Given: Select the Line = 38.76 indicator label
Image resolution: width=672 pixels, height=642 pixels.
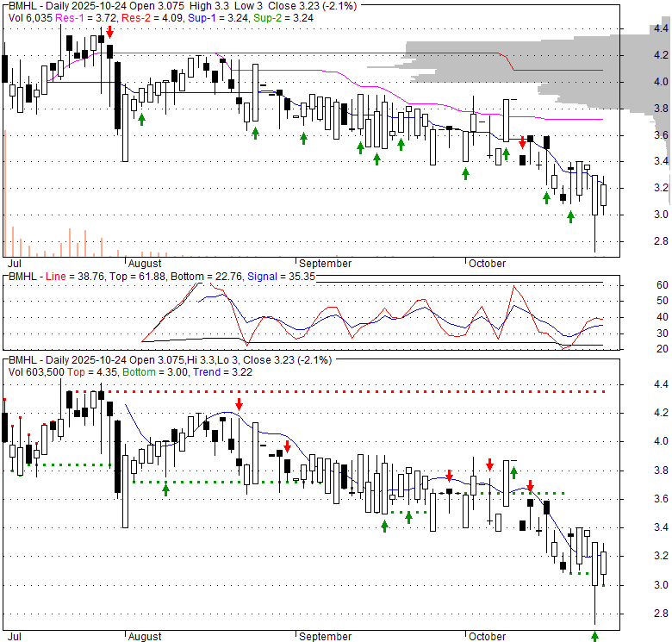Looking at the screenshot, I should pos(75,277).
